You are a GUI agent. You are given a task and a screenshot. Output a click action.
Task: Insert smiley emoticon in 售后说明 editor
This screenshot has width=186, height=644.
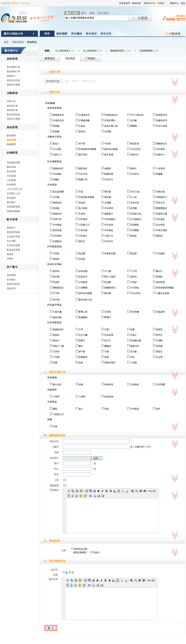pyautogui.click(x=80, y=585)
